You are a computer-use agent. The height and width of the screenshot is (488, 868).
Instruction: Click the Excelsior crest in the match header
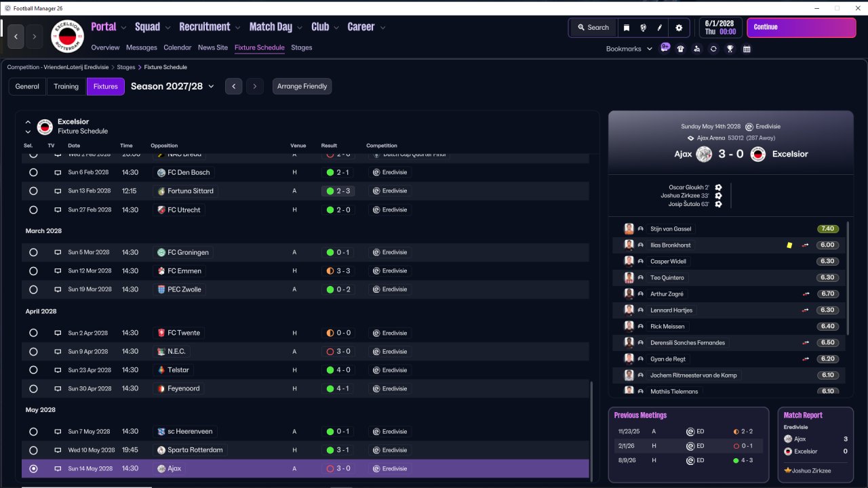pos(758,154)
